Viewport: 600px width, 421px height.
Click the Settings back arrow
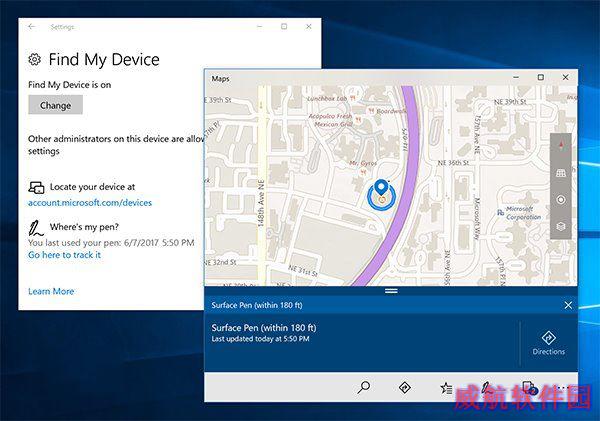point(31,26)
